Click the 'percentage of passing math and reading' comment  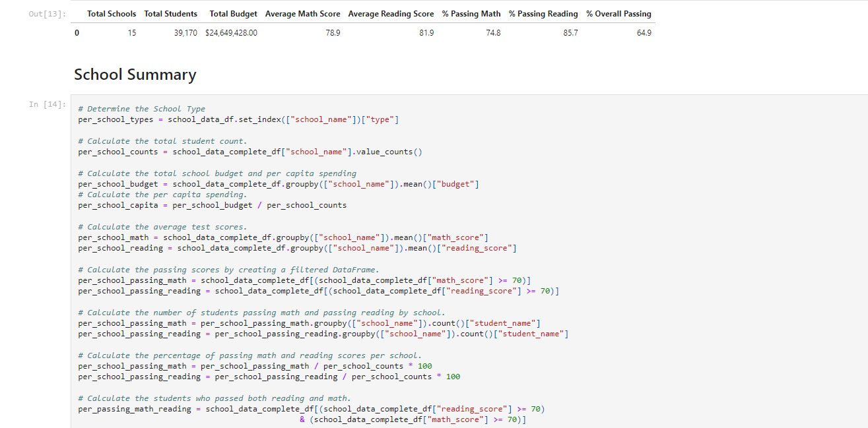(x=250, y=355)
